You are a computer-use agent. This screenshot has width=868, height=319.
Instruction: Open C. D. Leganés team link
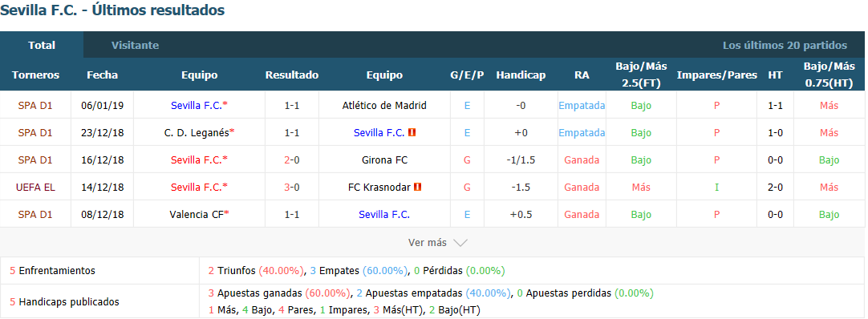tap(199, 133)
